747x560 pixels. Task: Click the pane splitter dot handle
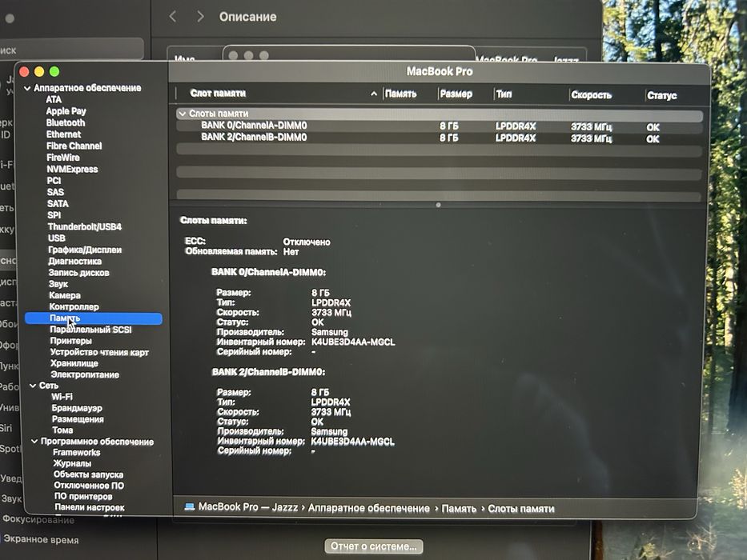point(438,205)
